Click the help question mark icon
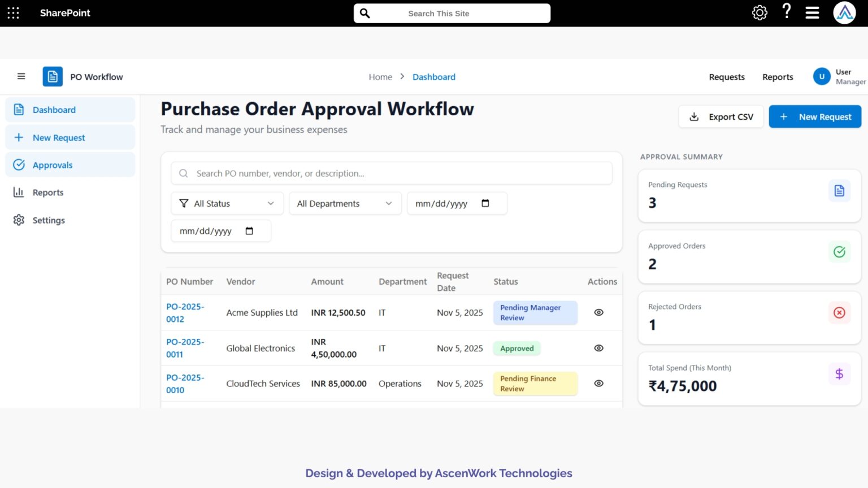868x488 pixels. tap(787, 12)
